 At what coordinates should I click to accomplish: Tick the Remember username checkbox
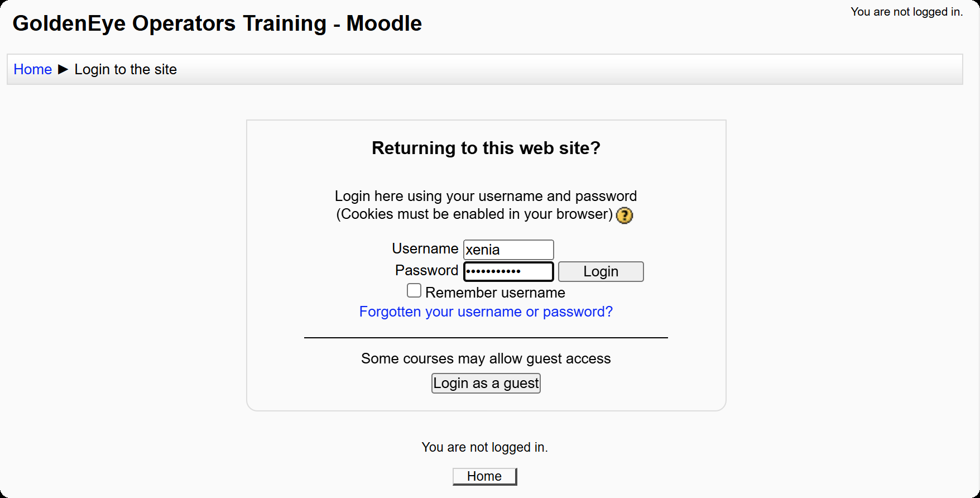(x=414, y=291)
